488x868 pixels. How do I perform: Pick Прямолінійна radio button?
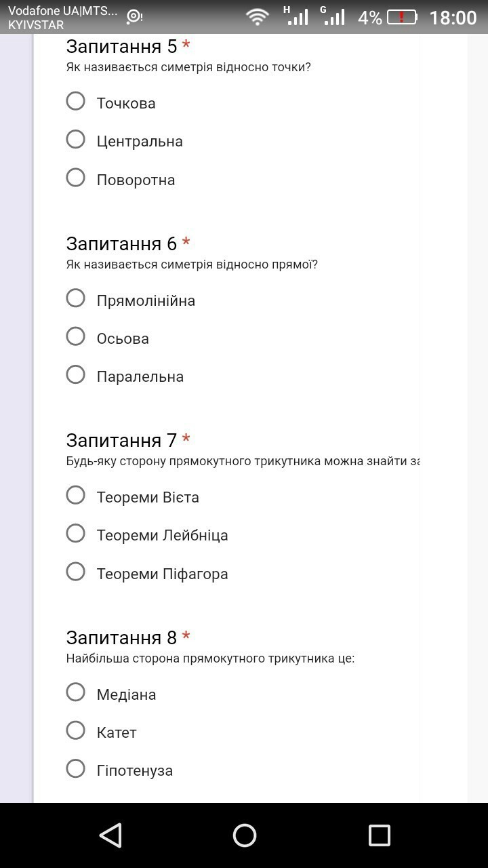click(x=76, y=298)
